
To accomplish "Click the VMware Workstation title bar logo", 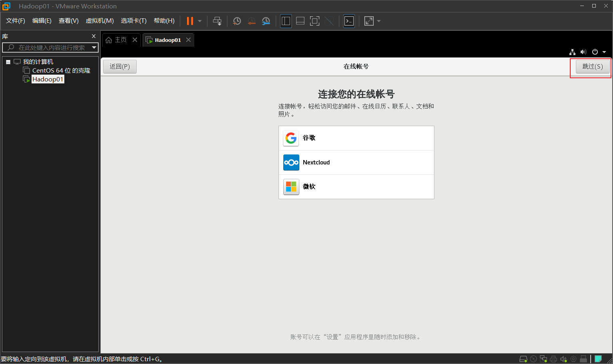I will [x=6, y=6].
